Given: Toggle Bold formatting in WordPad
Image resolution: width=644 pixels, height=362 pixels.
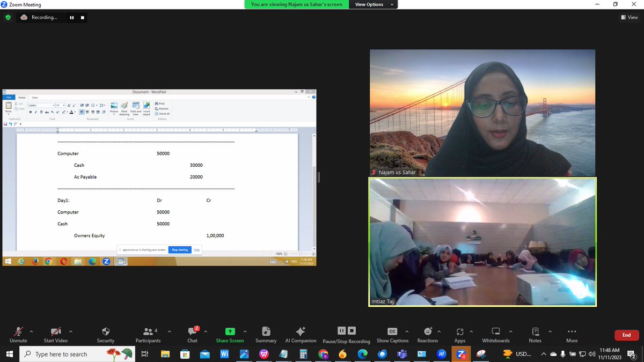Looking at the screenshot, I should point(31,112).
